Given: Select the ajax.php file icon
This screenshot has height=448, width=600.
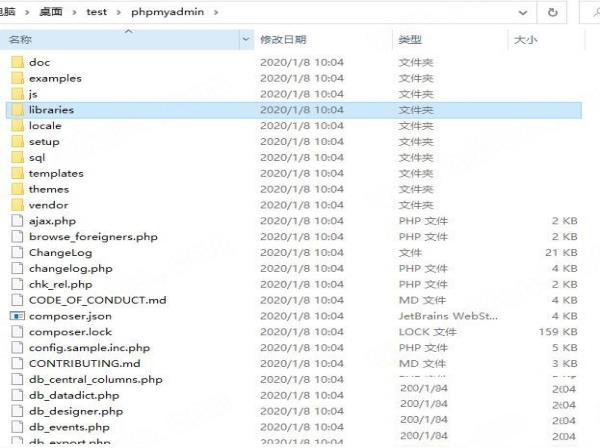Looking at the screenshot, I should [x=16, y=221].
